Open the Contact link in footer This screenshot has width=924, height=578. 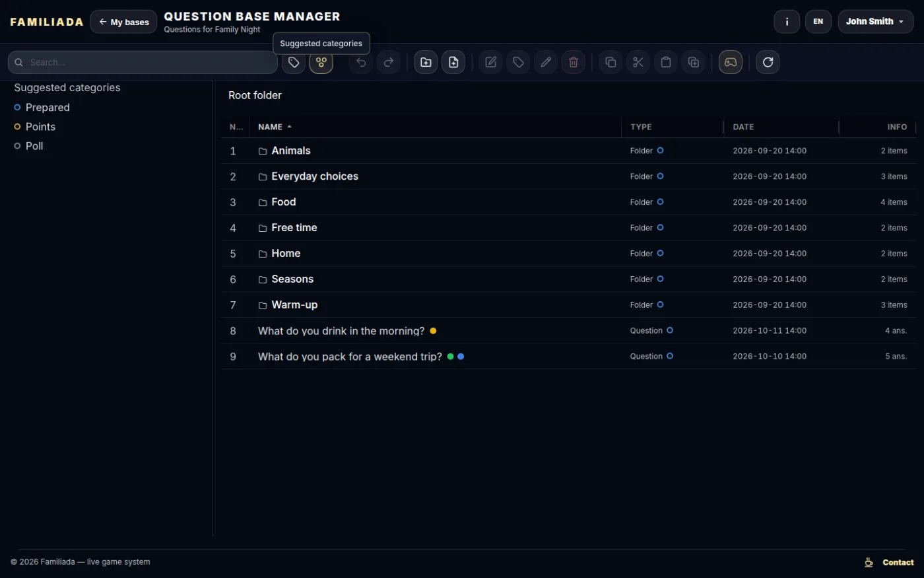coord(898,562)
